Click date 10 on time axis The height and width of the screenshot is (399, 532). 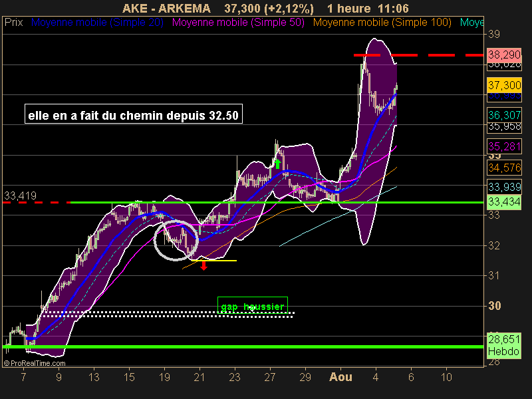click(x=446, y=377)
